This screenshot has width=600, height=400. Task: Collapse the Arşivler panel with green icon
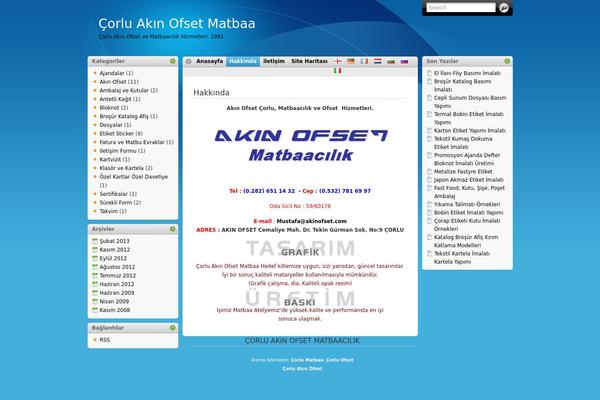[173, 229]
